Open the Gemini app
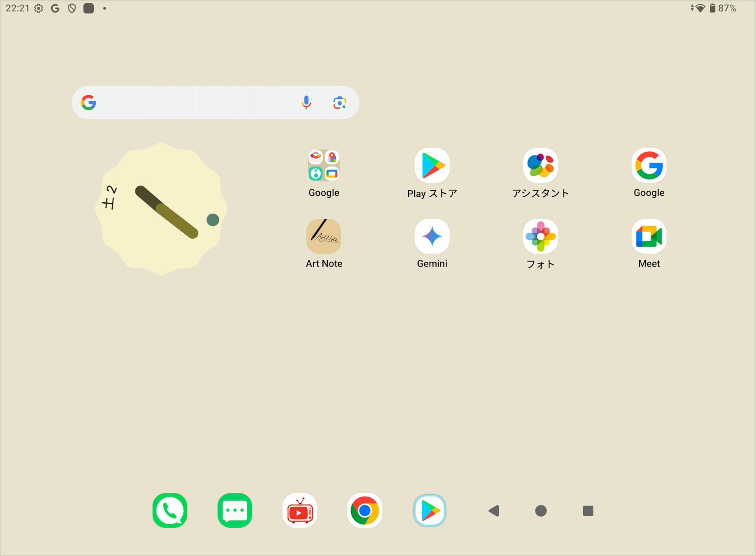Image resolution: width=756 pixels, height=556 pixels. pos(432,236)
